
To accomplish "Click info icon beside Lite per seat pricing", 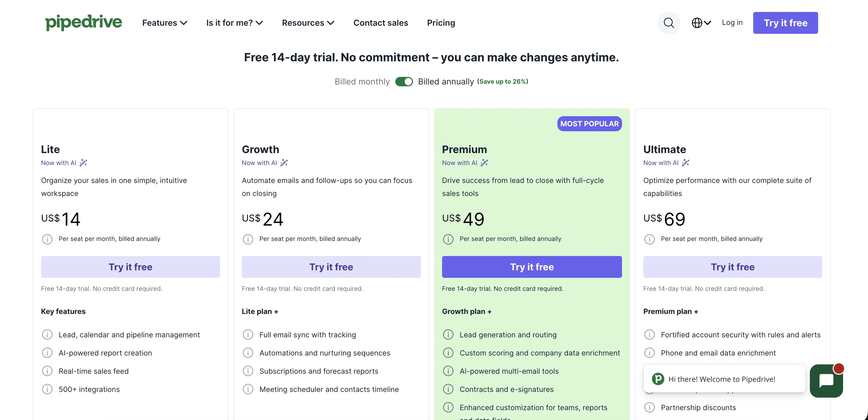I will (x=47, y=239).
